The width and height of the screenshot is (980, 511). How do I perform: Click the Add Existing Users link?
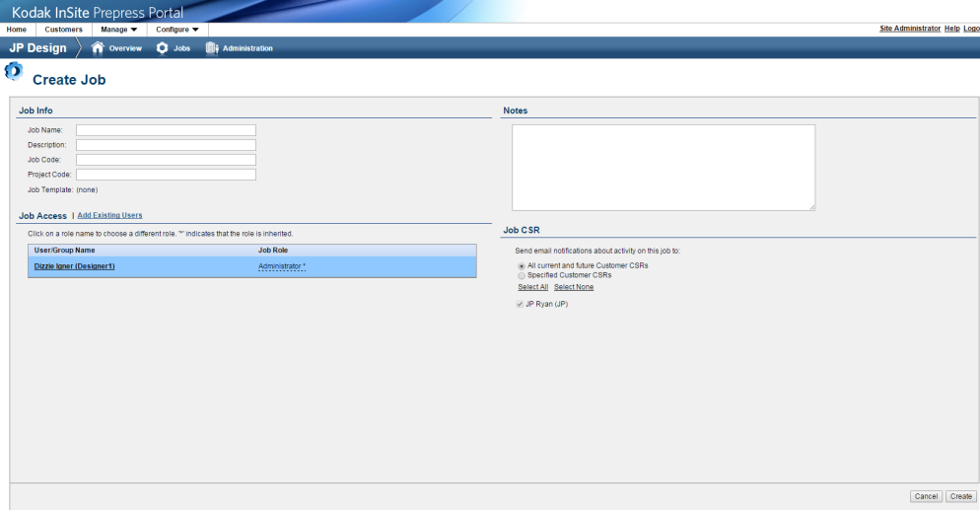point(109,215)
